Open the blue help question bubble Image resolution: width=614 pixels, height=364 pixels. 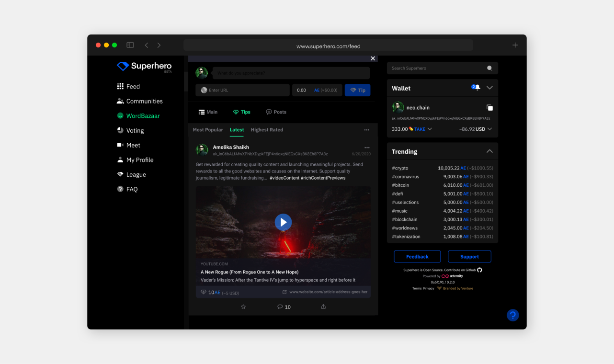coord(512,315)
